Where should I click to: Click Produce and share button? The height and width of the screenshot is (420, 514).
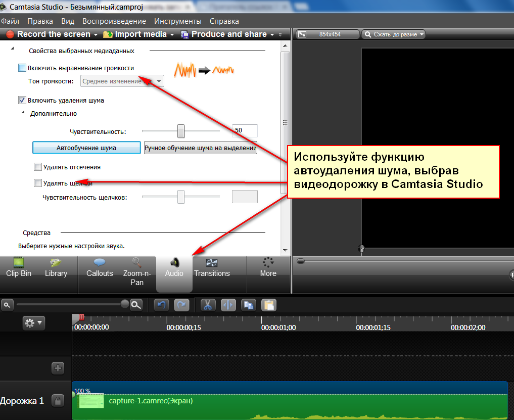[x=224, y=34]
